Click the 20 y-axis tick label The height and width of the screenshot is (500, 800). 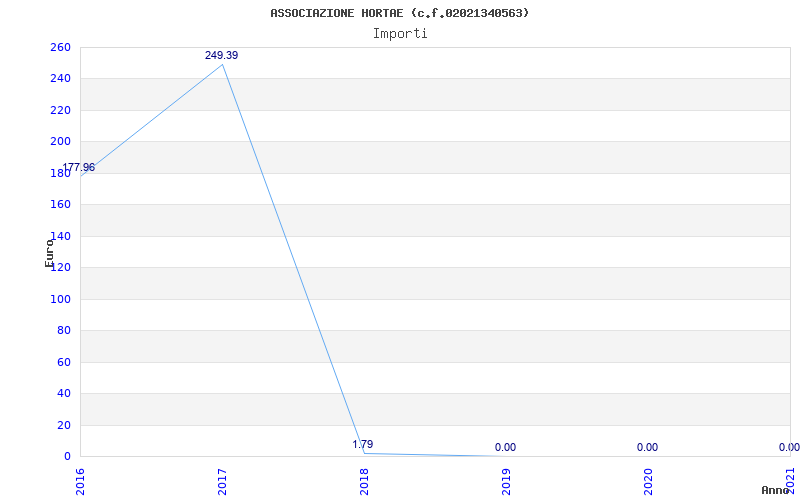pos(63,425)
